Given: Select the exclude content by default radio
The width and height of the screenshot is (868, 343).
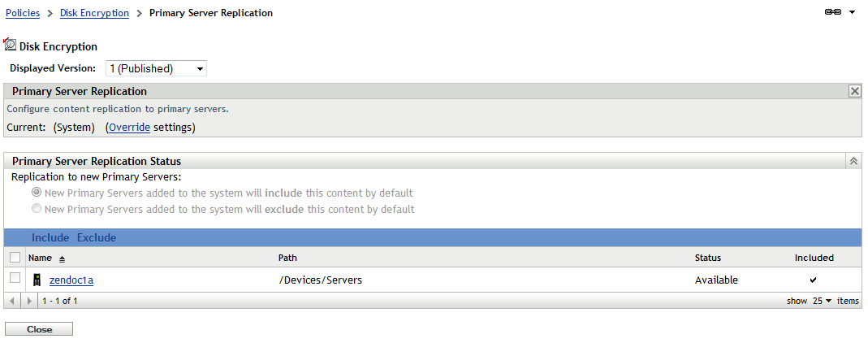Looking at the screenshot, I should (x=37, y=209).
